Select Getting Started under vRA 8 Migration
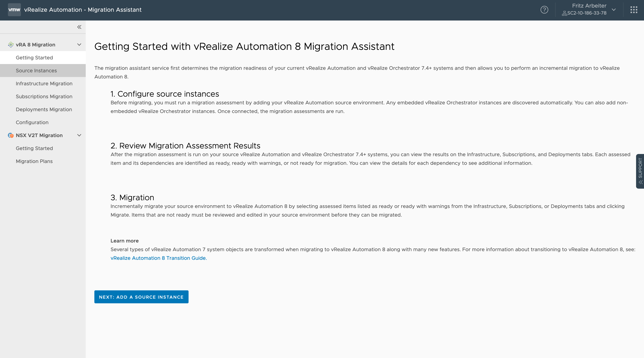Viewport: 644px width, 358px height. 34,58
